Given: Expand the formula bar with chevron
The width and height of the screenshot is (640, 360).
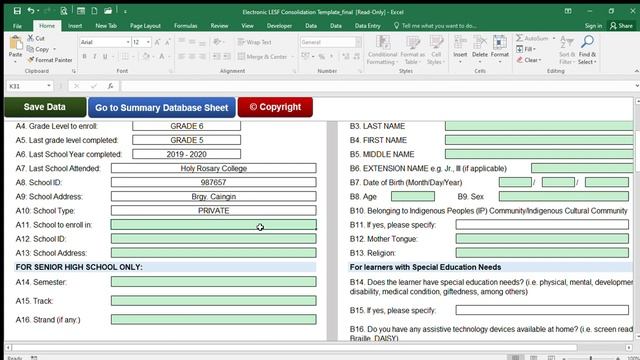Looking at the screenshot, I should tap(637, 86).
